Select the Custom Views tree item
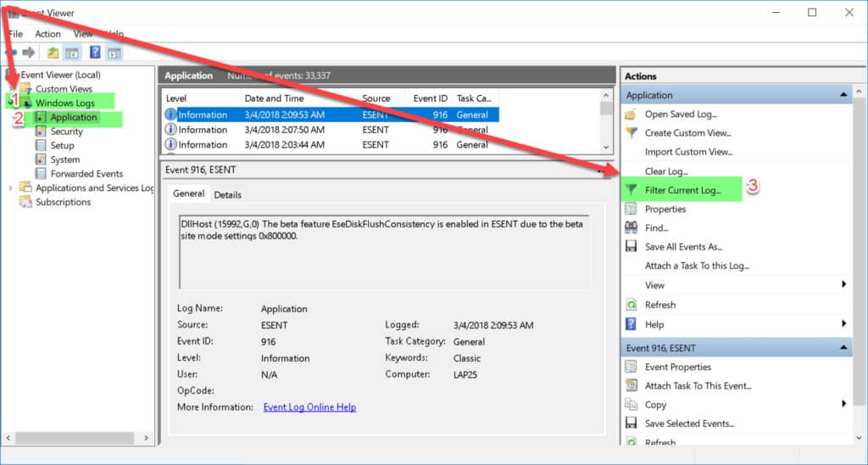 (64, 89)
